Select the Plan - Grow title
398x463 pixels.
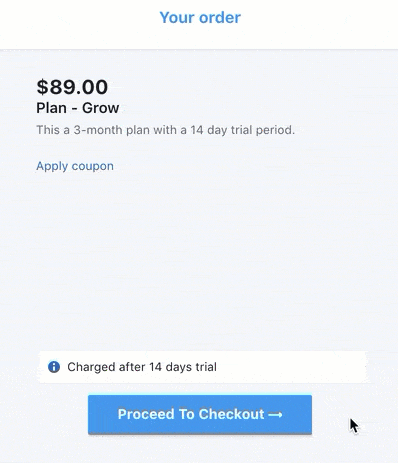tap(78, 108)
